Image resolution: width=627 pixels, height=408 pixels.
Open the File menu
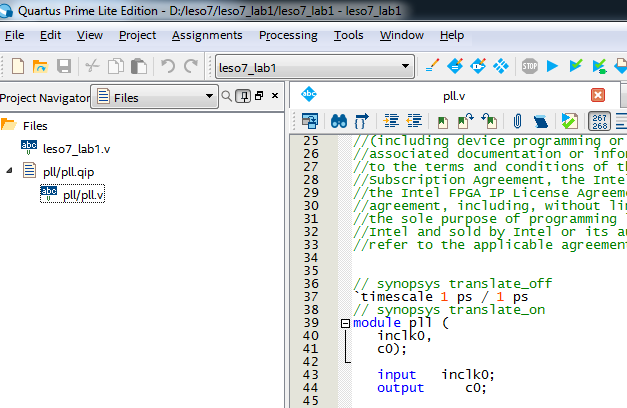click(x=14, y=35)
